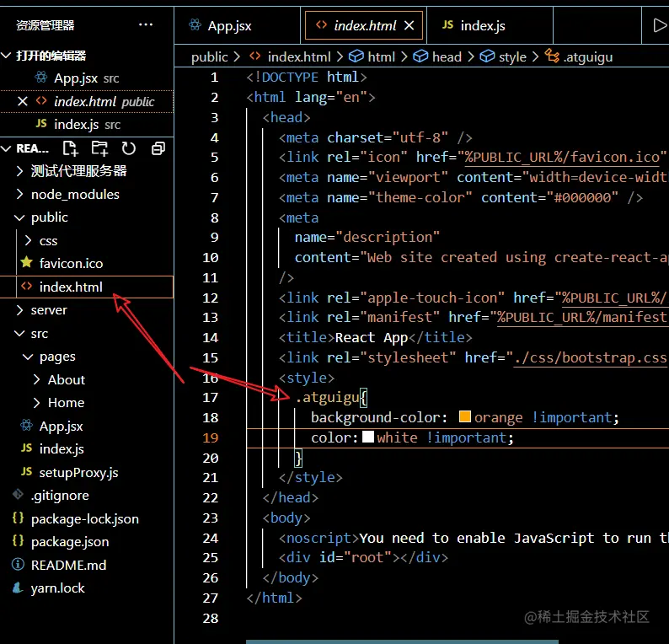Switch to the index.js tab

[490, 25]
